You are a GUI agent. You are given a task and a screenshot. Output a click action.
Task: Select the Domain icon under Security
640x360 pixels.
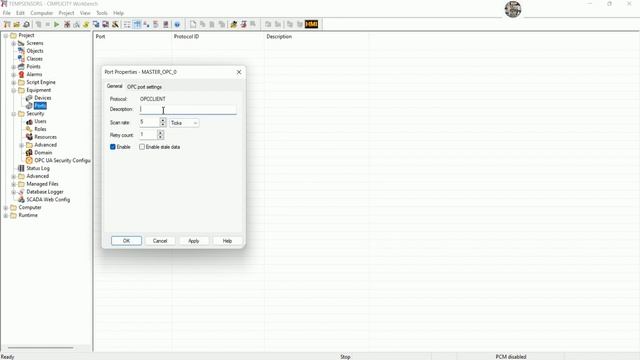tap(29, 153)
